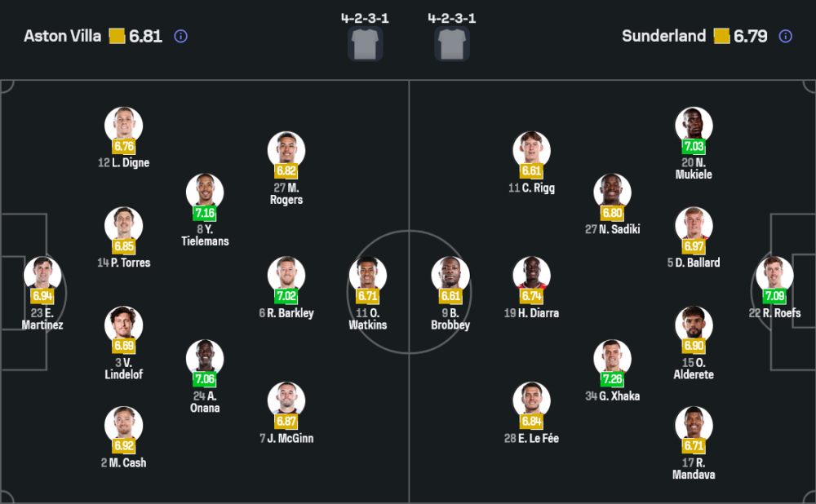Open E. Martinez goalkeeper player photo
816x504 pixels.
click(x=42, y=275)
